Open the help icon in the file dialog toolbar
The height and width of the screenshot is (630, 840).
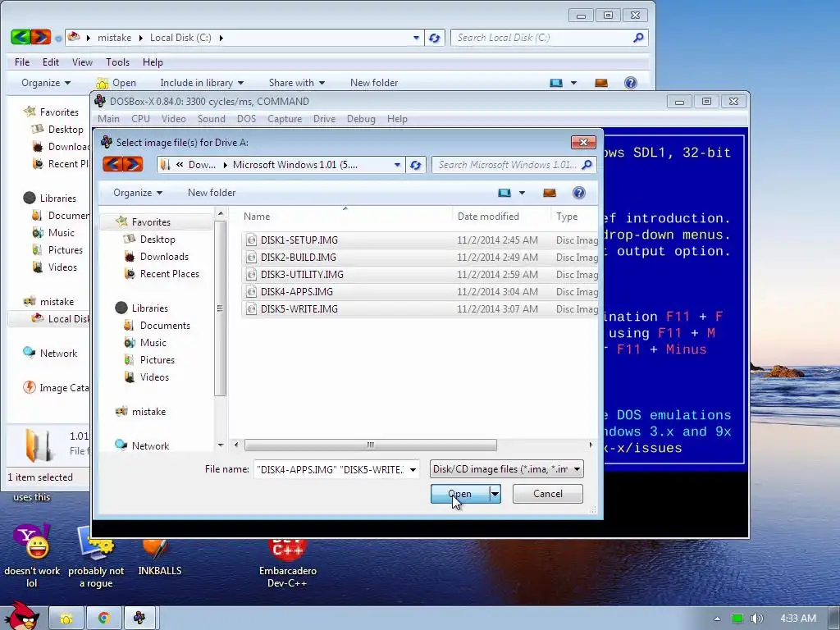578,193
